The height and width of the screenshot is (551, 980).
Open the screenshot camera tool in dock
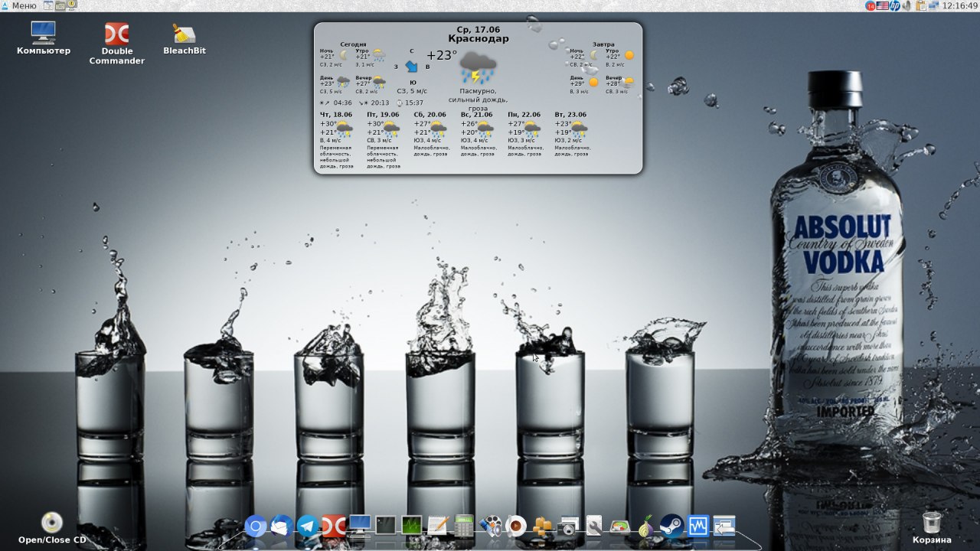coord(568,527)
